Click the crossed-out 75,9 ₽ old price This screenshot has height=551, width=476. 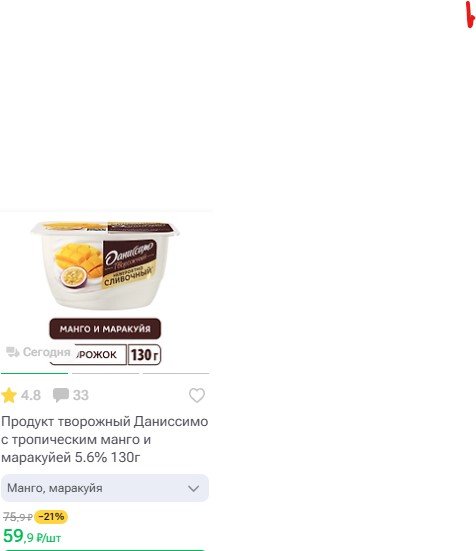point(18,517)
